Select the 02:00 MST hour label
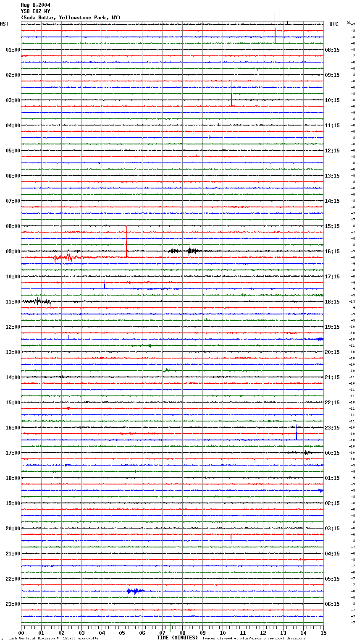This screenshot has width=357, height=644. [13, 75]
